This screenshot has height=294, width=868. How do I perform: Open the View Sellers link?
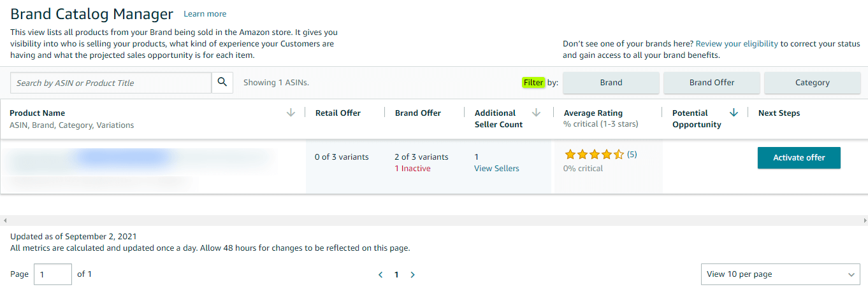[x=496, y=169]
